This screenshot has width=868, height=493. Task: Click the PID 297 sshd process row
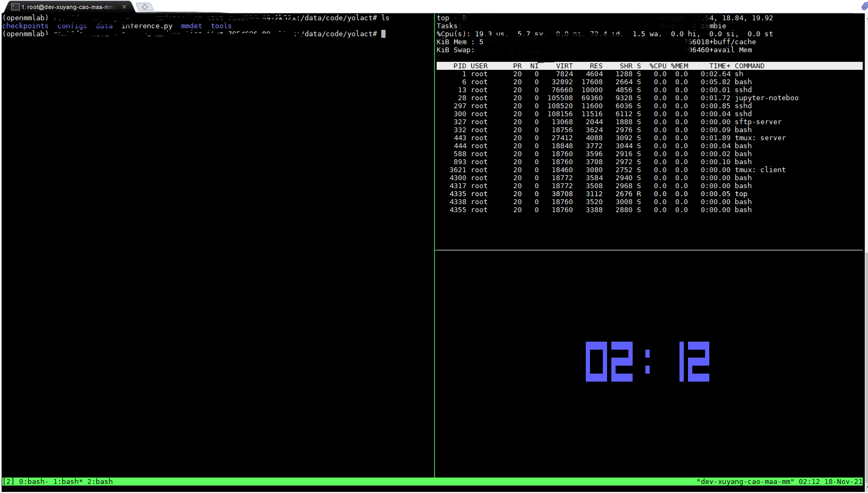(650, 106)
